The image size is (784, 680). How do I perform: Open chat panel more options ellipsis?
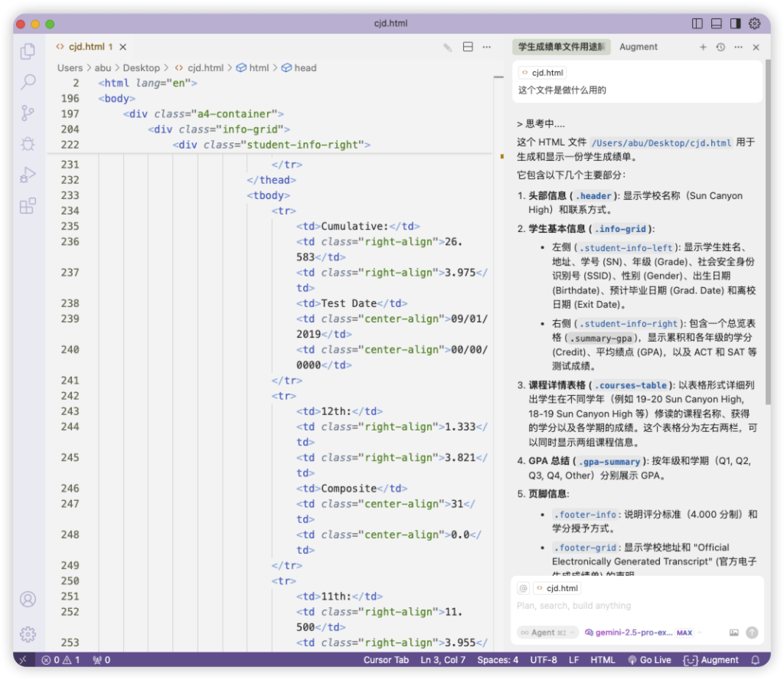coord(739,47)
